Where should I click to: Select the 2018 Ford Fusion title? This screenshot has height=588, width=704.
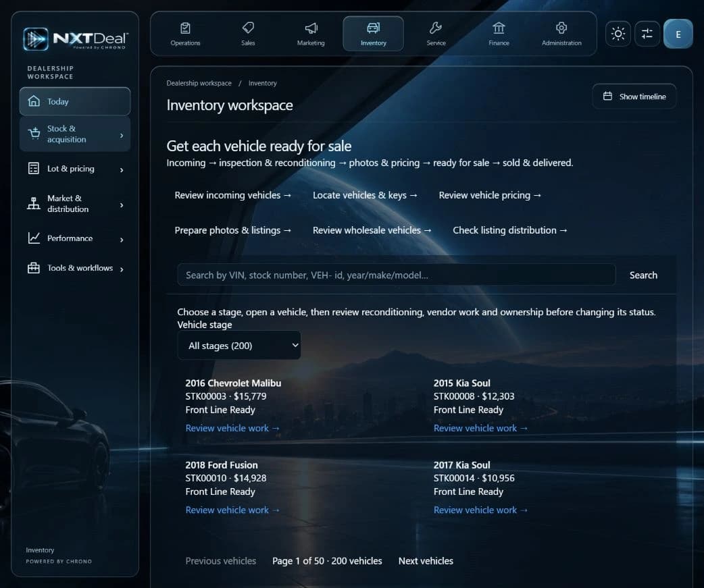point(222,465)
